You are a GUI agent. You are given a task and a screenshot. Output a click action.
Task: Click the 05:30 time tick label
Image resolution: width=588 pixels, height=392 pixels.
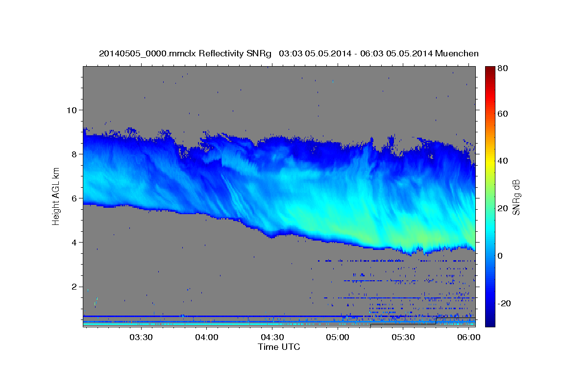click(x=404, y=337)
